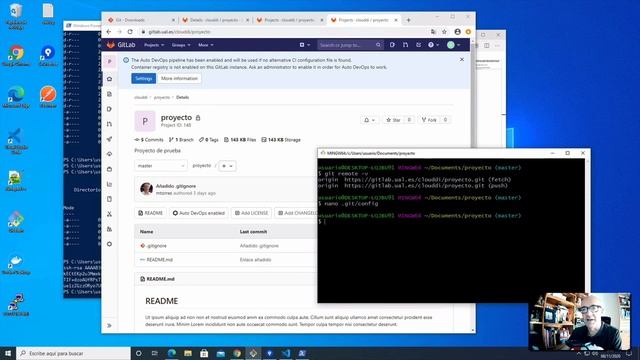640x360 pixels.
Task: Open File Explorer from taskbar
Action: coord(188,353)
